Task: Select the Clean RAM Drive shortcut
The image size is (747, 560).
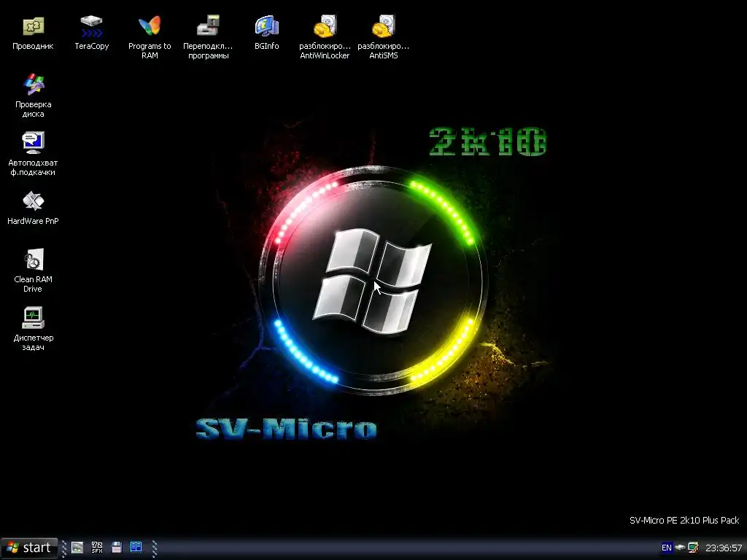Action: point(33,271)
